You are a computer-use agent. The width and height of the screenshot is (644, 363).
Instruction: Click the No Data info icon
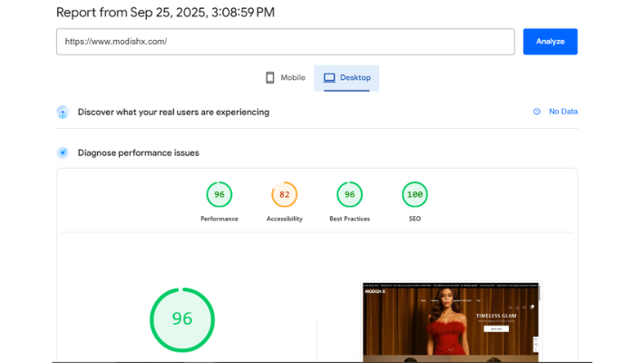point(537,112)
